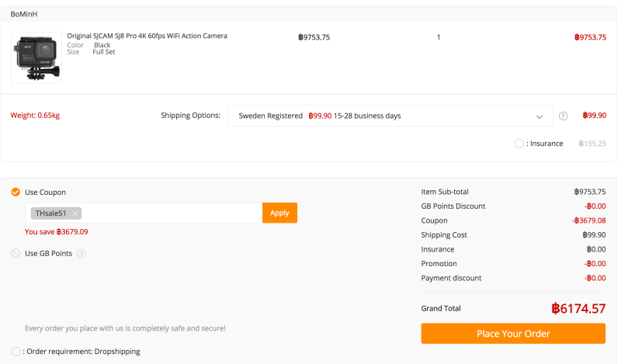Click the red item total ฿9753.75
The width and height of the screenshot is (621, 364).
coord(590,37)
